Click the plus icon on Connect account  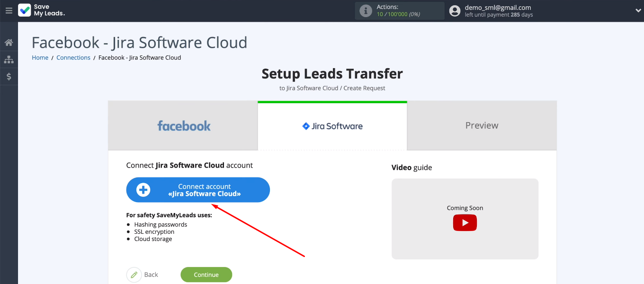(143, 190)
